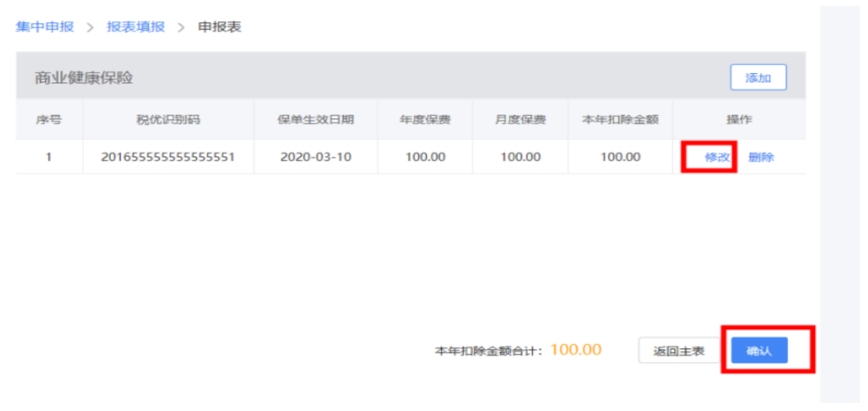Select the 商业健康保险 section title
Screen dimensions: 868x411
click(x=84, y=78)
